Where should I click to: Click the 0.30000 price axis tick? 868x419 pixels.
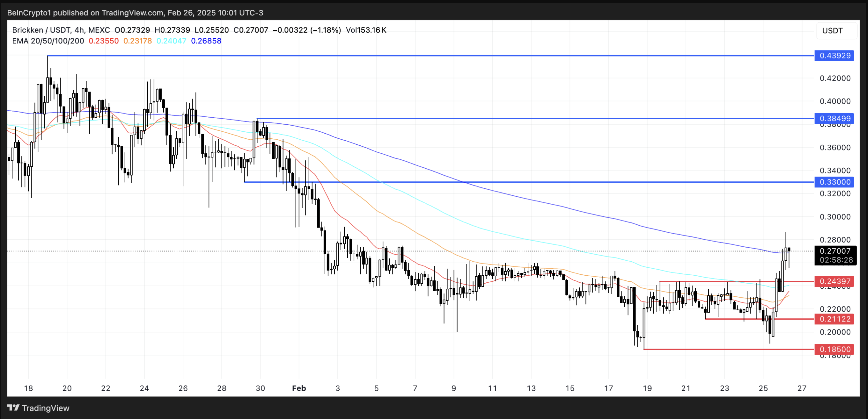[x=835, y=217]
